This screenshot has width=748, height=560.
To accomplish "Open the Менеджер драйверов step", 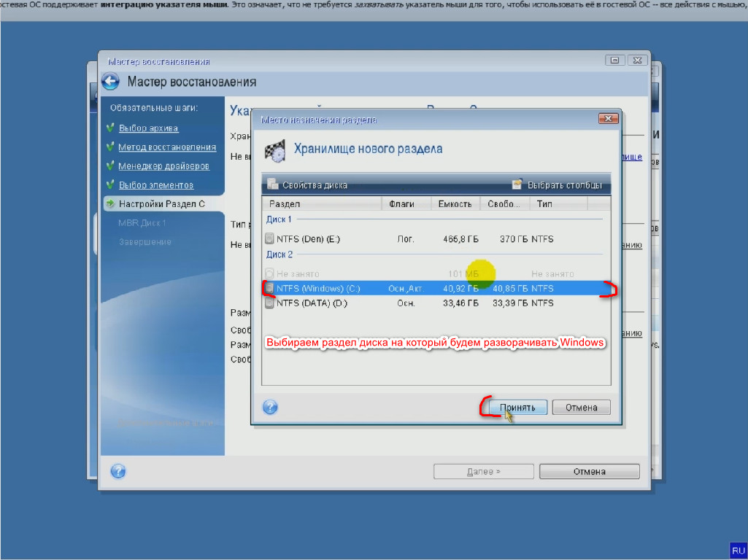I will tap(163, 166).
